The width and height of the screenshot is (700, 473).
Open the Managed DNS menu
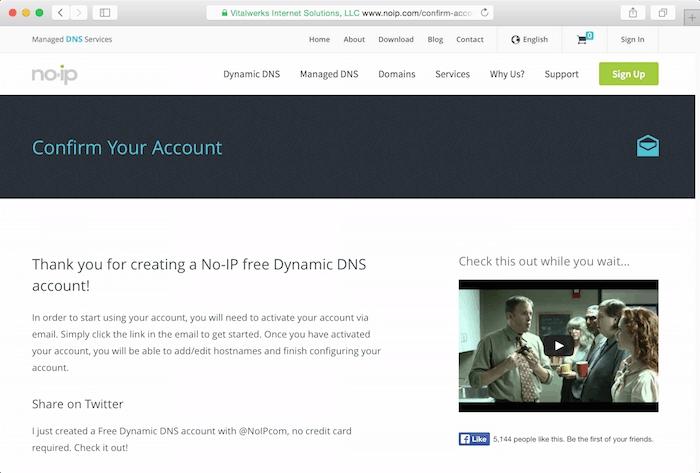(329, 74)
